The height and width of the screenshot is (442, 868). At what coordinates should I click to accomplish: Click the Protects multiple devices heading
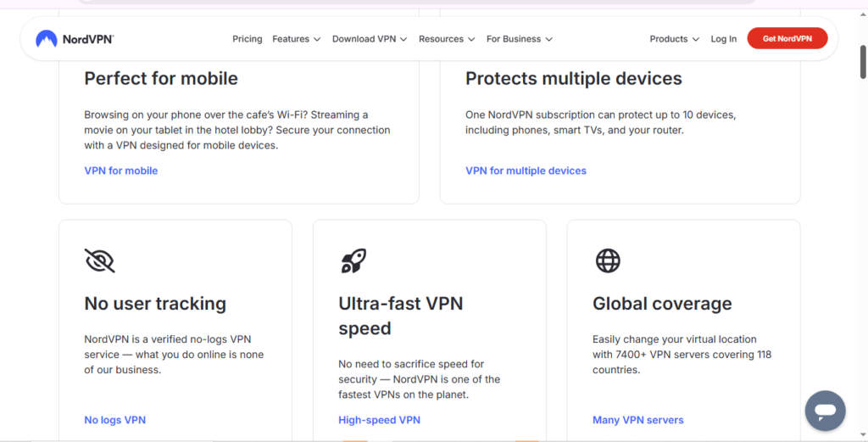[574, 78]
